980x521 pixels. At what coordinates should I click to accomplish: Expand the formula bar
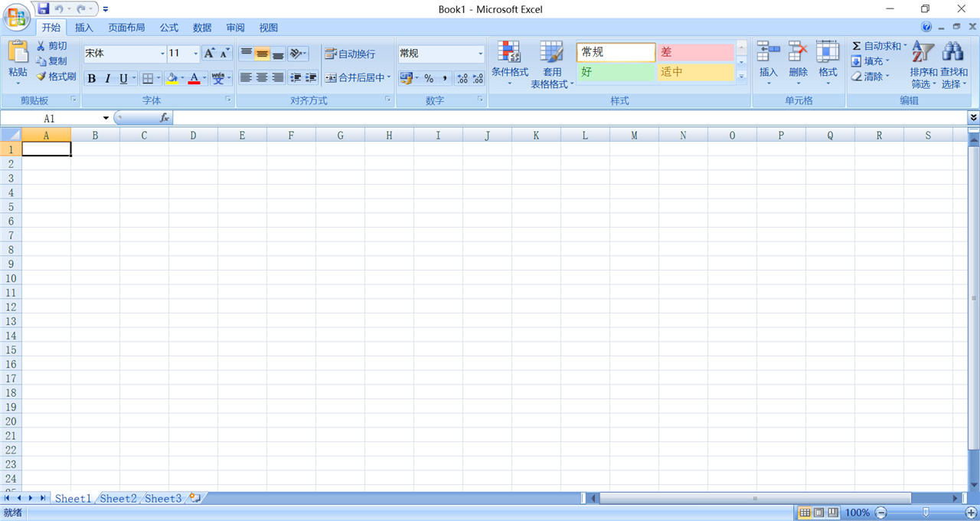pos(974,118)
